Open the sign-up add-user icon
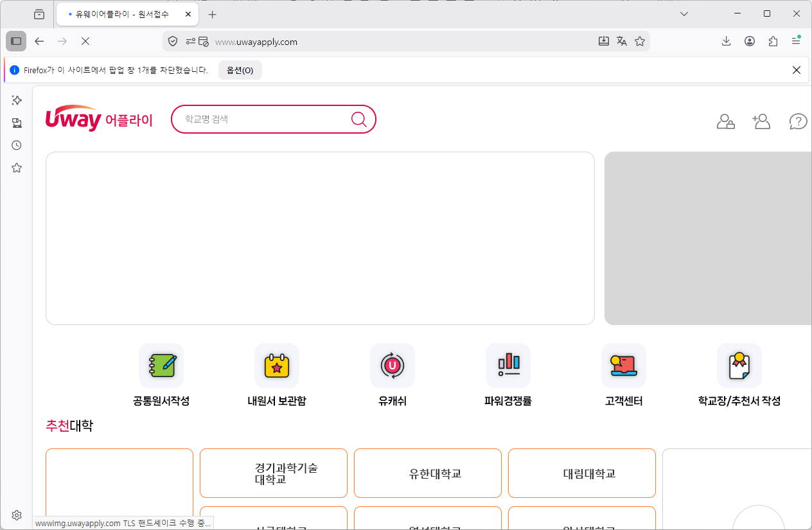The height and width of the screenshot is (530, 812). coord(761,121)
